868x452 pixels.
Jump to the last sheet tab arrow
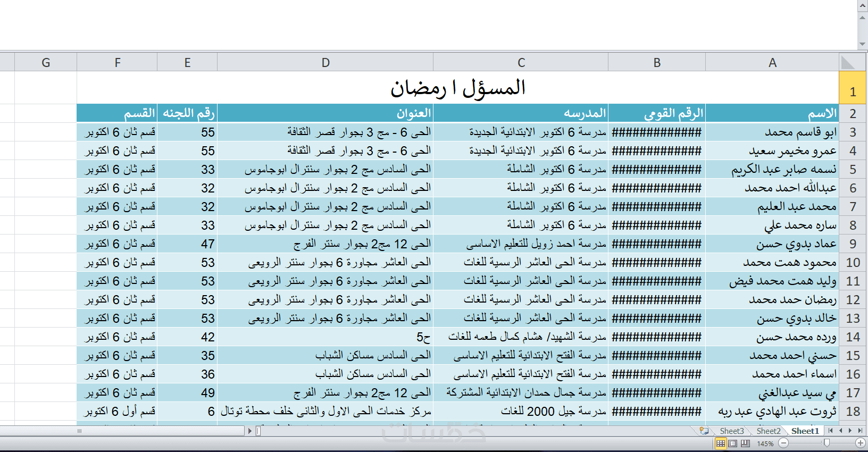coord(860,431)
